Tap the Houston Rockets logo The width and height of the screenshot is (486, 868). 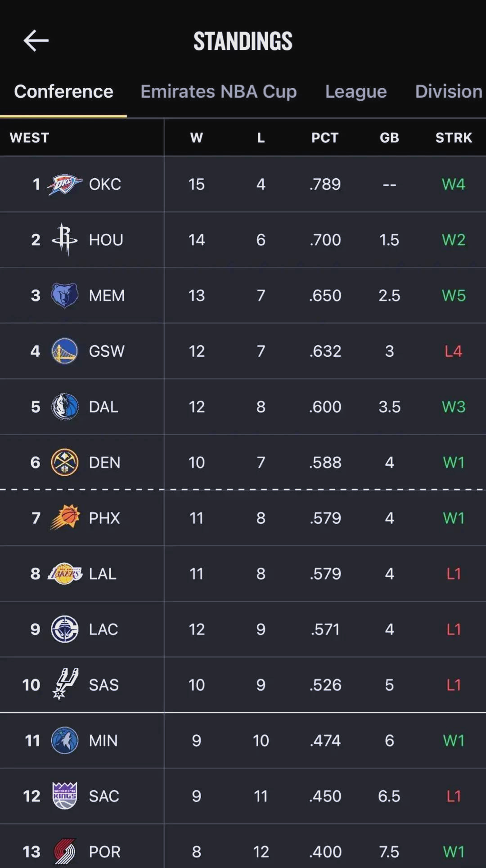(x=65, y=239)
